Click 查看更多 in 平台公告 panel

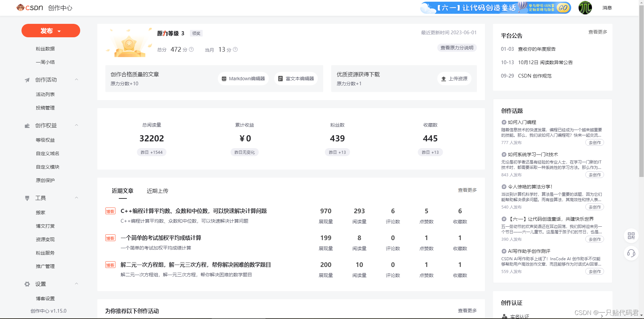click(598, 32)
